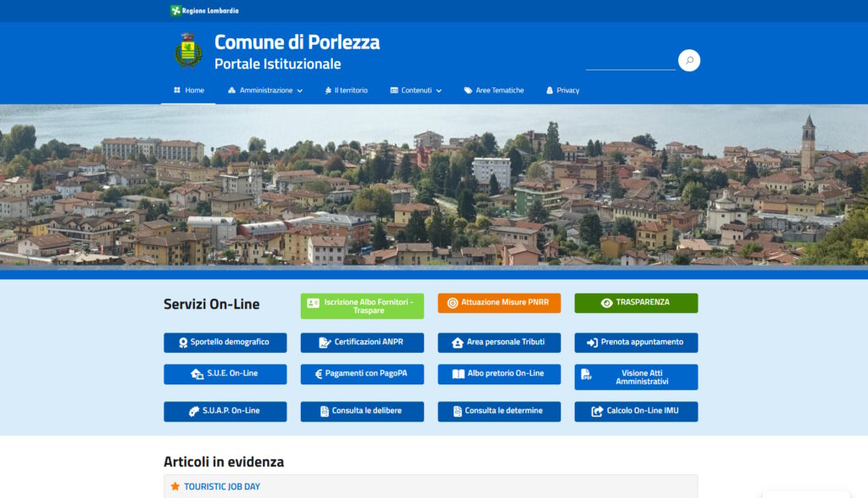The width and height of the screenshot is (868, 498).
Task: Open S.U.A.P. On-Line service
Action: pos(225,411)
